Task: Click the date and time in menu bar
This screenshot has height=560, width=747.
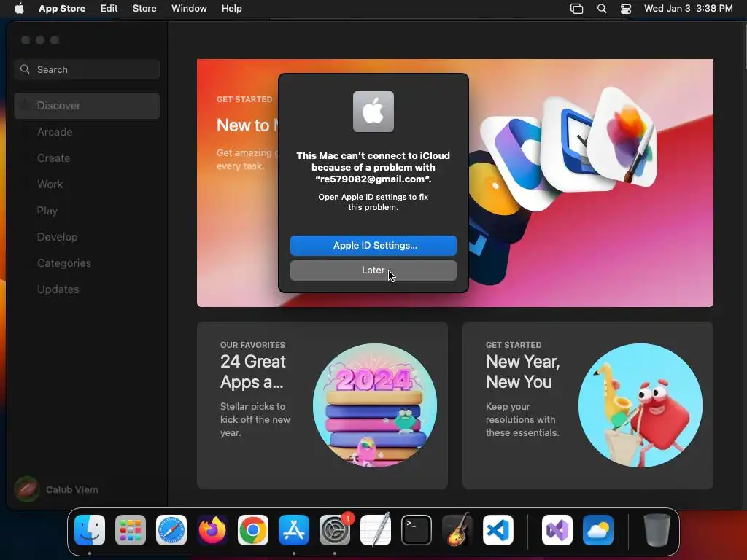Action: (x=688, y=9)
